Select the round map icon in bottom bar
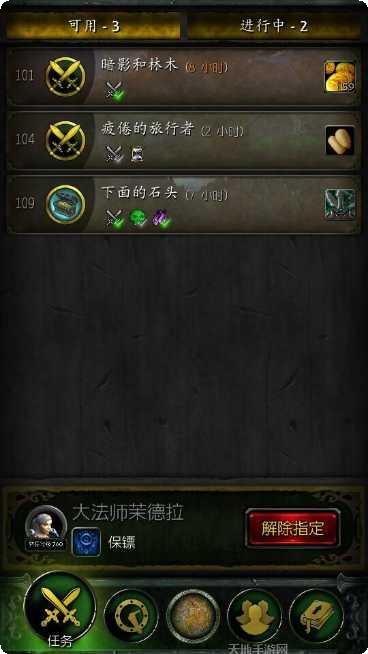The image size is (368, 654). (x=193, y=616)
